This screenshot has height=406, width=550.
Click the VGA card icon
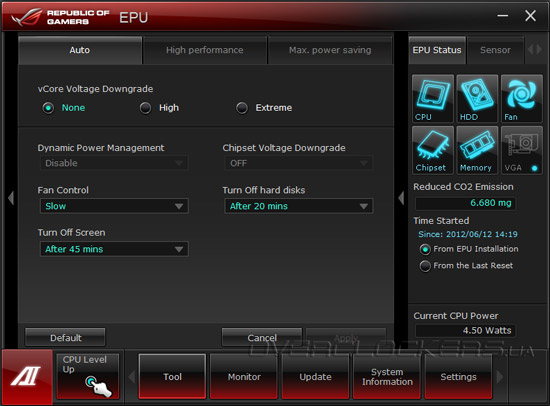click(522, 150)
